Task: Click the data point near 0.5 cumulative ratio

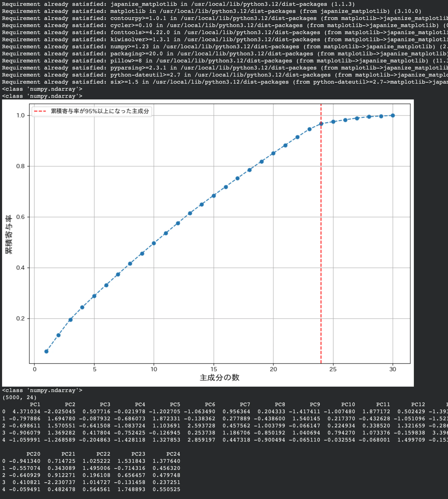Action: click(x=154, y=243)
